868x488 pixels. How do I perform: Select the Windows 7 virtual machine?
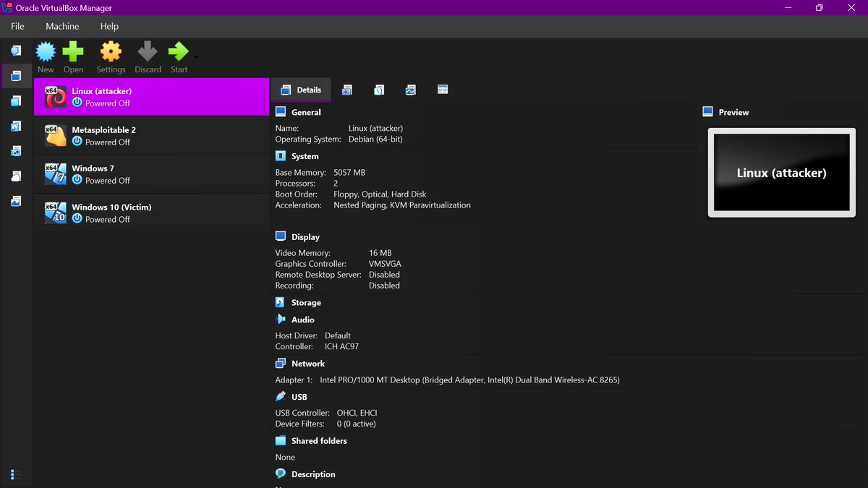[x=151, y=174]
